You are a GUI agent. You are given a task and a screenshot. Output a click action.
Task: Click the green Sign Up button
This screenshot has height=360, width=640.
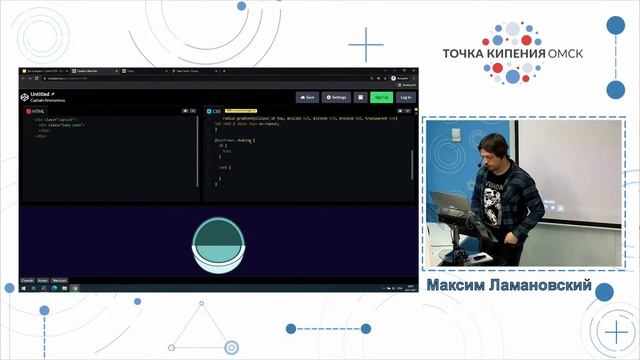click(x=382, y=98)
